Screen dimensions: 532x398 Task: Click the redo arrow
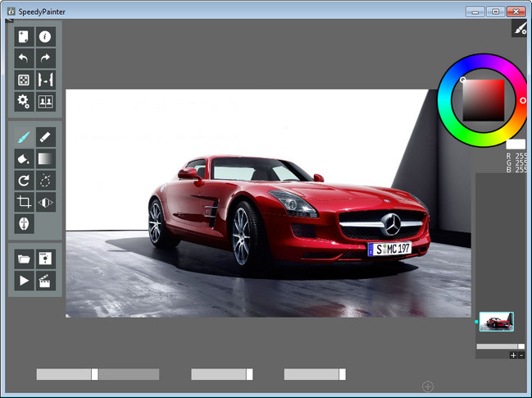click(46, 58)
